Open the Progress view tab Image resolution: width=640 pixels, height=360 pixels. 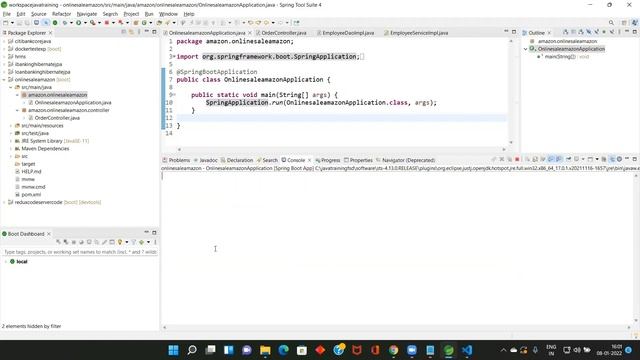(x=327, y=160)
